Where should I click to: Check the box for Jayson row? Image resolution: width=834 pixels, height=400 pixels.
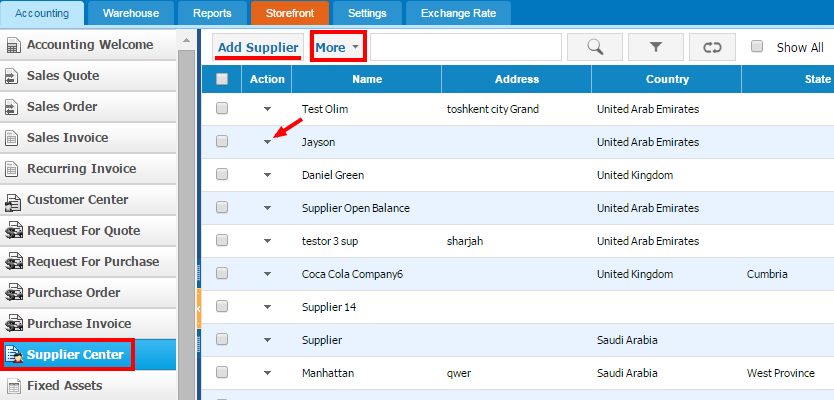222,141
